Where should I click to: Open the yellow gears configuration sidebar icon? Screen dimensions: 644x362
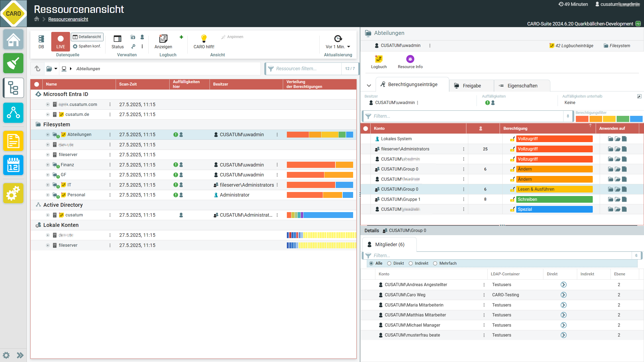(x=13, y=193)
